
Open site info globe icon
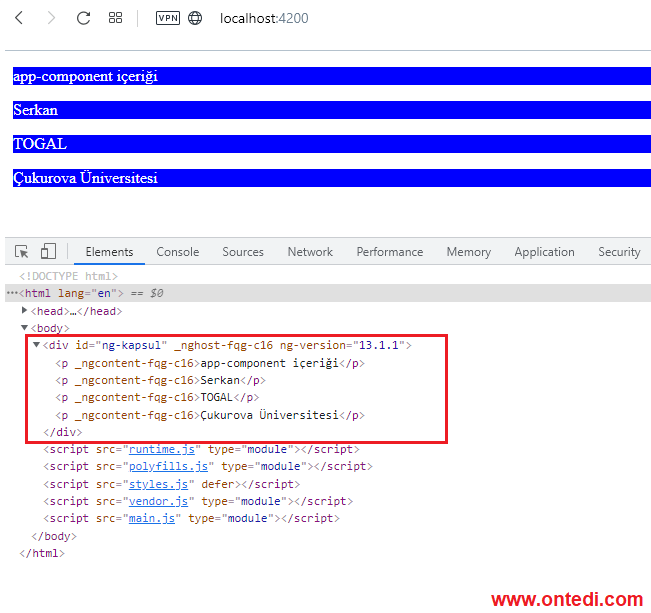point(195,18)
